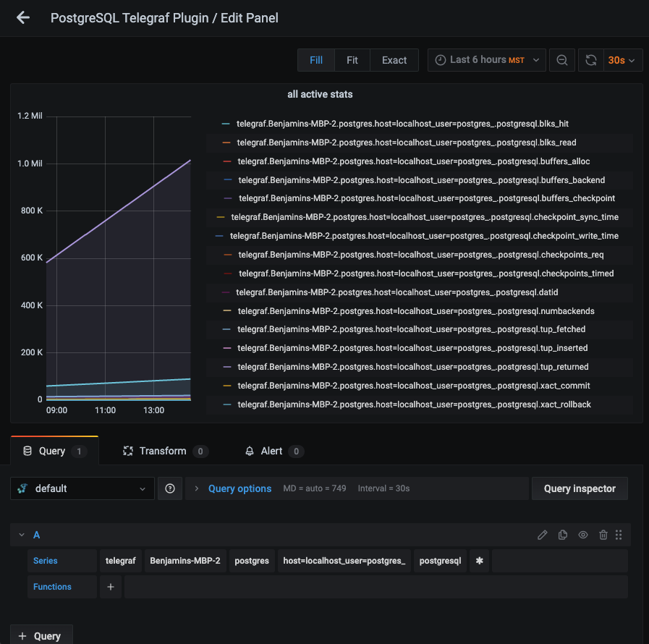The width and height of the screenshot is (649, 644).
Task: Refresh the dashboard panel
Action: (590, 60)
